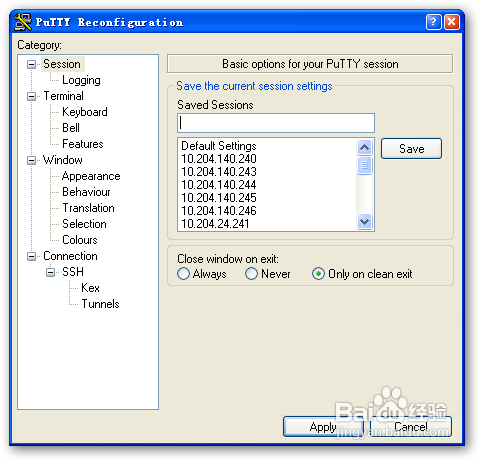Click the session list scroll down arrow
The width and height of the screenshot is (479, 460).
point(365,221)
